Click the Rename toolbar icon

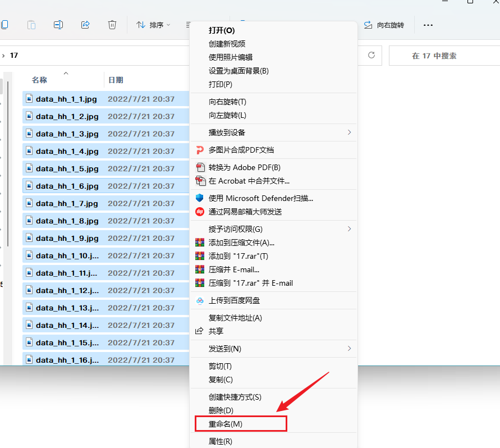58,25
